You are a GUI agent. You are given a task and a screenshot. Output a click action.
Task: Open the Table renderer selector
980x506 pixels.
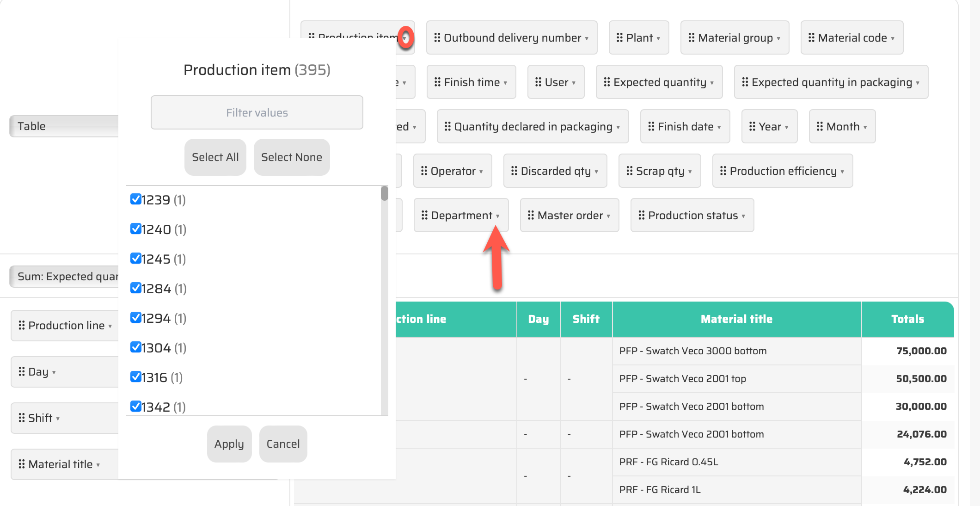pos(65,126)
